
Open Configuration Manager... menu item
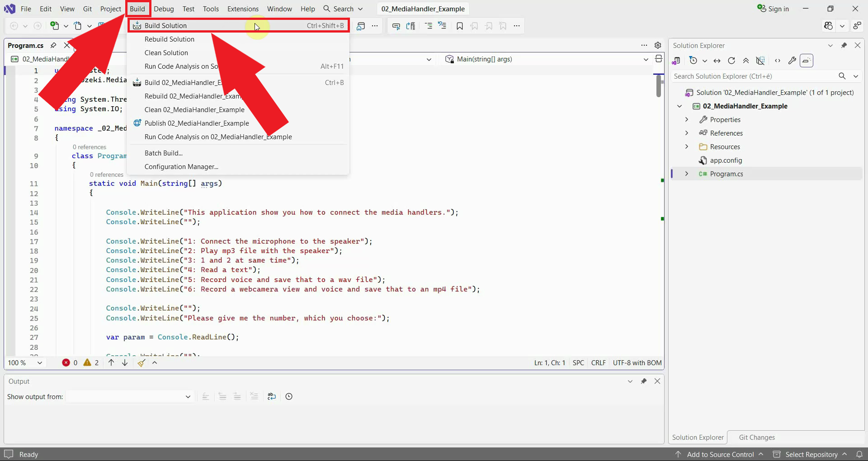pyautogui.click(x=238, y=167)
